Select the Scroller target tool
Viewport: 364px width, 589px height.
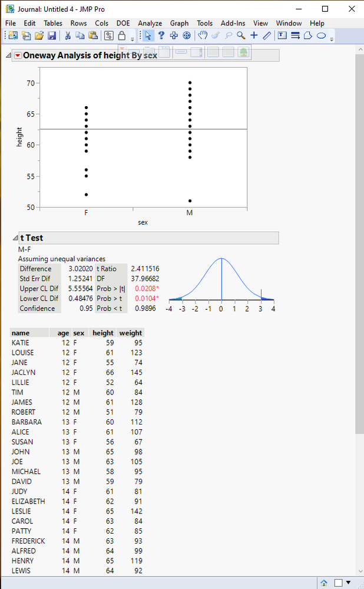click(x=187, y=36)
